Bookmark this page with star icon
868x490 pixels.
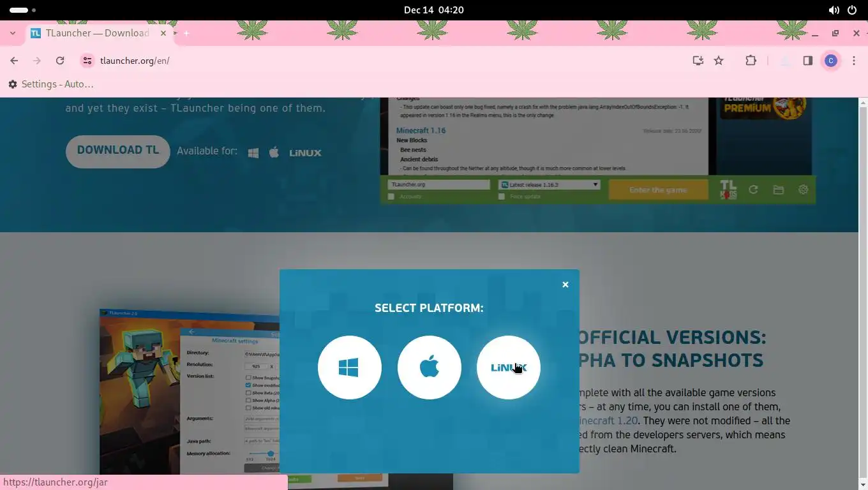(x=719, y=61)
